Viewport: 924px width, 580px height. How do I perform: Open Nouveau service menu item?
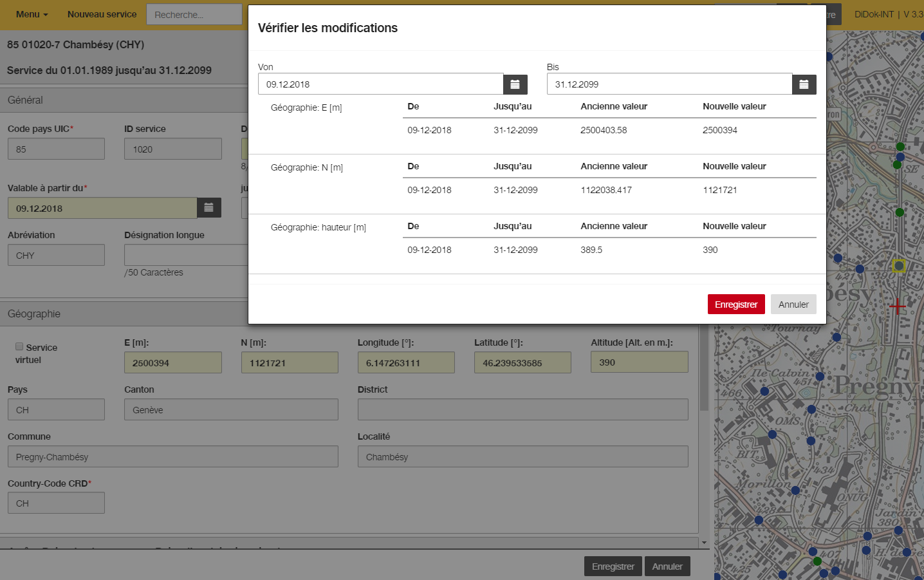[102, 14]
